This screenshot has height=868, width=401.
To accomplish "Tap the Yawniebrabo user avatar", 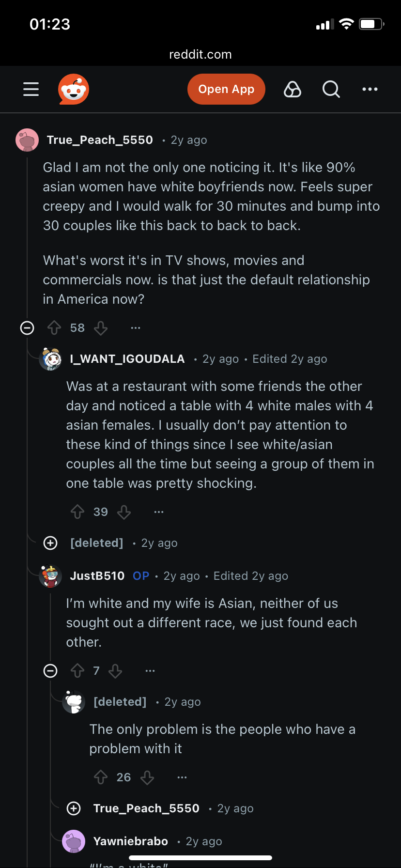I will [74, 841].
